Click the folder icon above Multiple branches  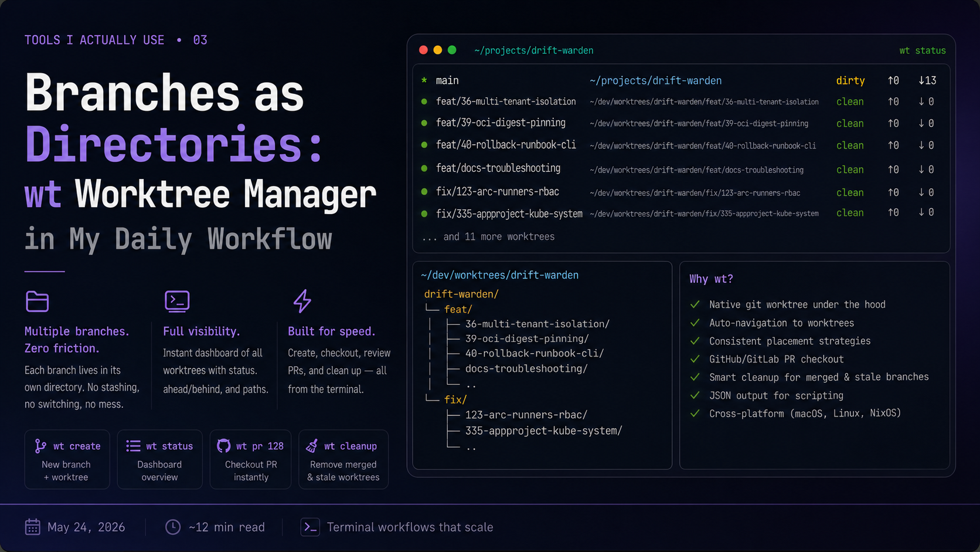pyautogui.click(x=37, y=301)
